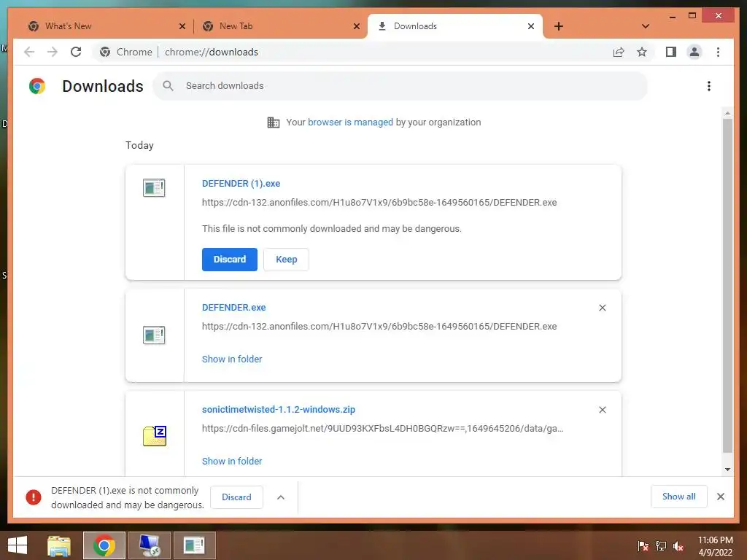Click Show all downloads

point(679,497)
